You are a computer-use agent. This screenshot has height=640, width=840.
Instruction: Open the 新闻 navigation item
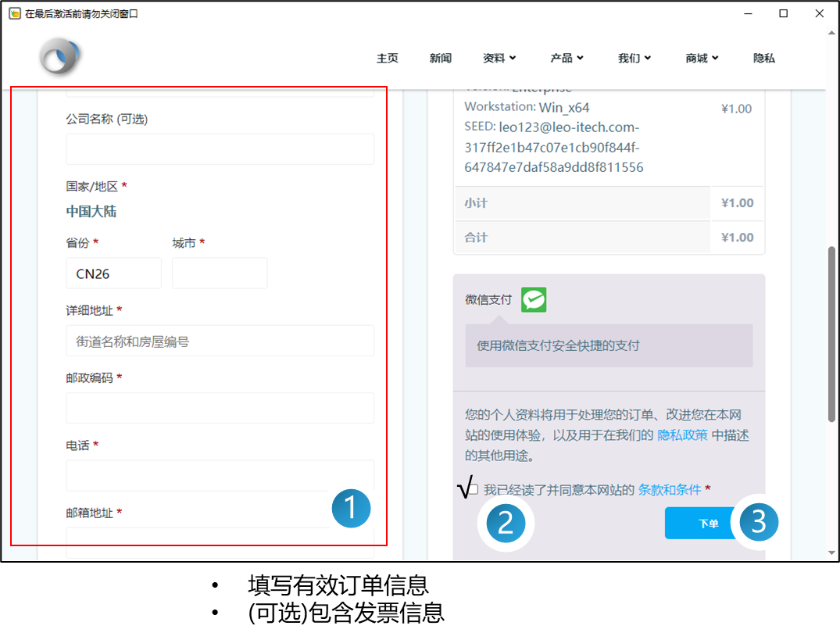pyautogui.click(x=441, y=58)
